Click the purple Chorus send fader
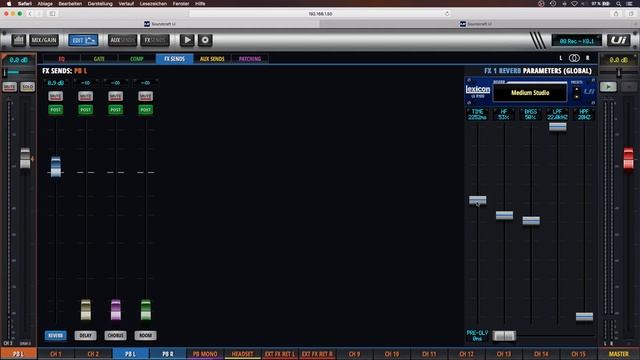 [116, 310]
